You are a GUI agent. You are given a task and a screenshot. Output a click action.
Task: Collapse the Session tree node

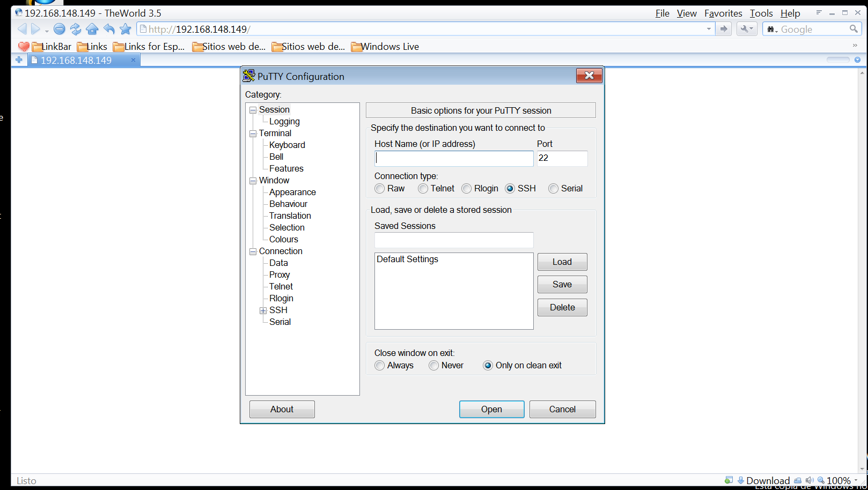pos(253,110)
